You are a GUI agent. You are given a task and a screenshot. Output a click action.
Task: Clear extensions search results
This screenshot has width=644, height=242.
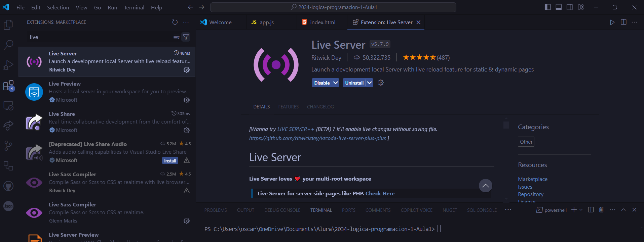(x=176, y=37)
